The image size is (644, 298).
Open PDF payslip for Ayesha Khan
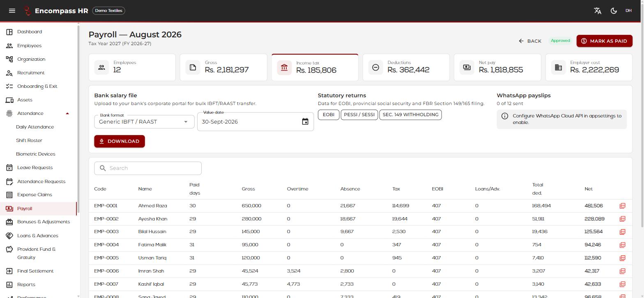click(x=622, y=219)
